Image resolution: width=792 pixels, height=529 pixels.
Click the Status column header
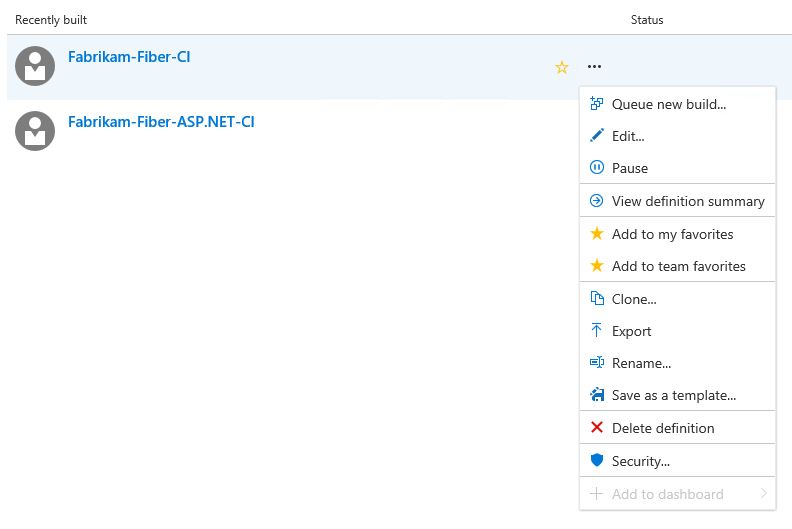click(x=647, y=20)
